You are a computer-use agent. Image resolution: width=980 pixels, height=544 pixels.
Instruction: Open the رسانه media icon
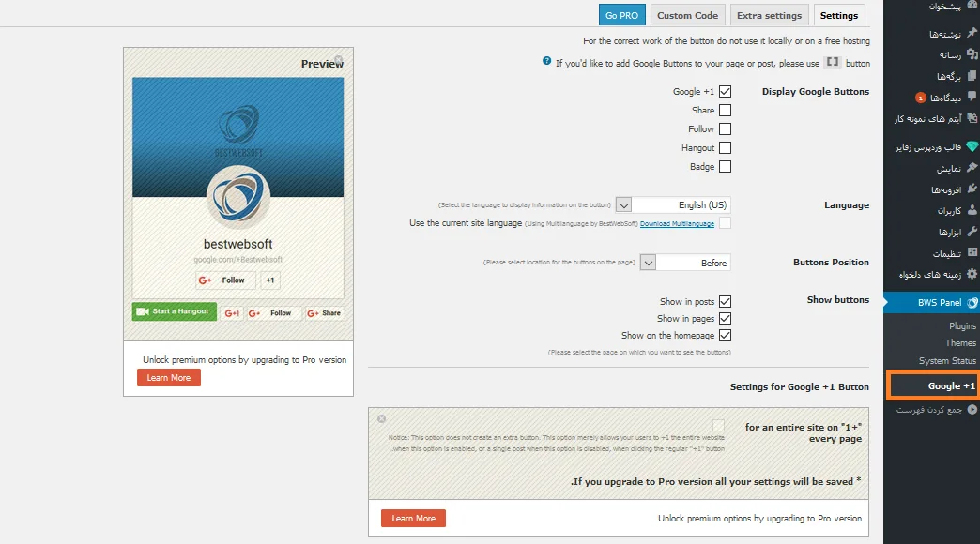(972, 54)
